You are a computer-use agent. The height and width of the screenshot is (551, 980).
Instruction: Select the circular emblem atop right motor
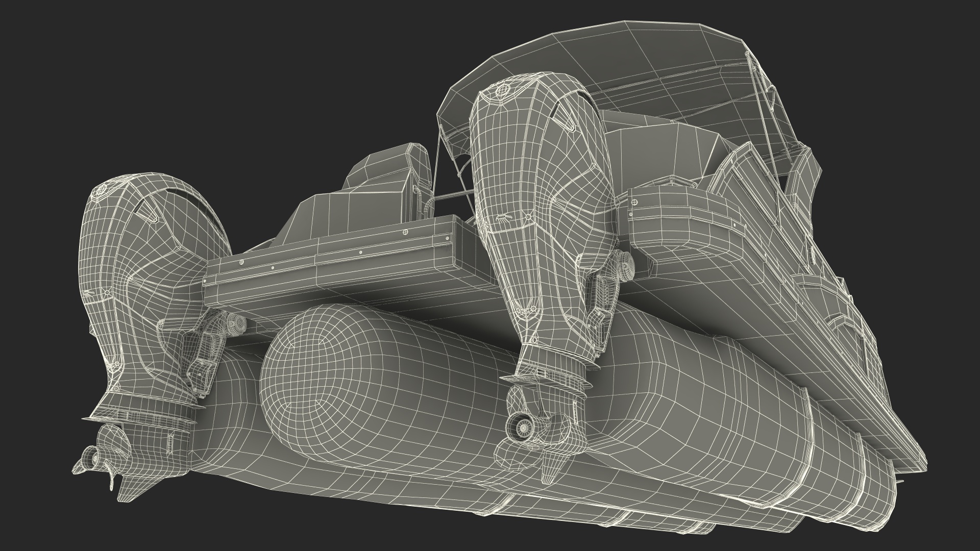[502, 90]
